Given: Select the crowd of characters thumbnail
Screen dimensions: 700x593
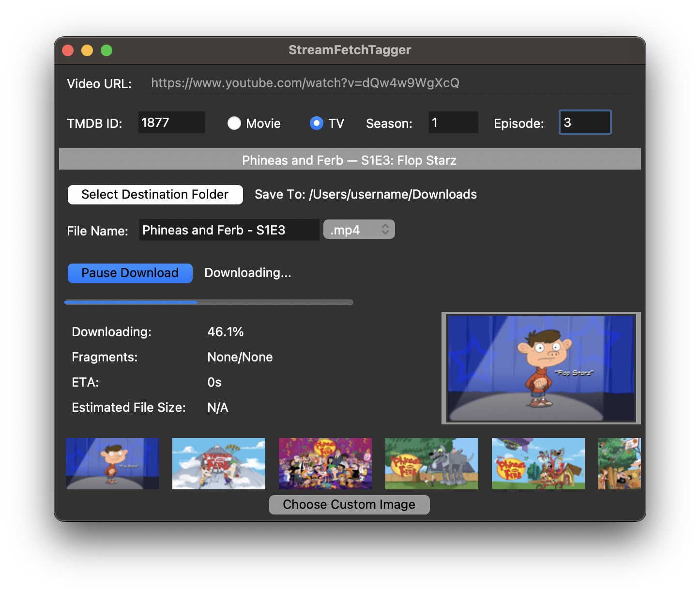Looking at the screenshot, I should tap(325, 464).
